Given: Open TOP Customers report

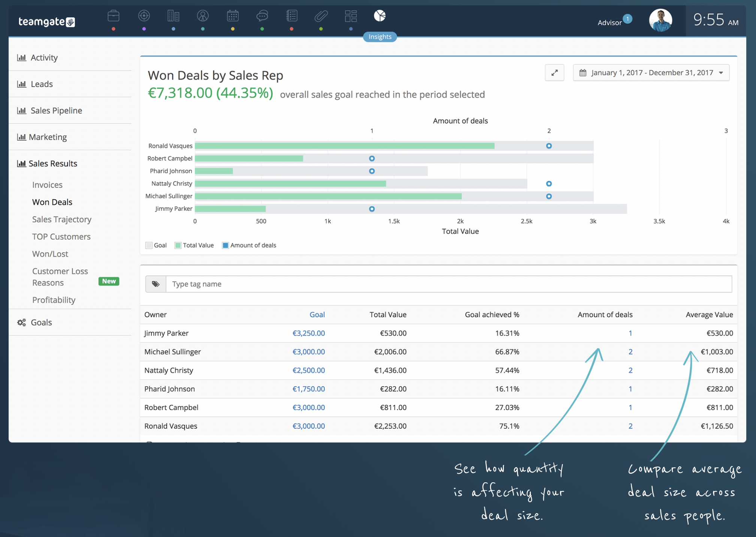Looking at the screenshot, I should pos(61,237).
